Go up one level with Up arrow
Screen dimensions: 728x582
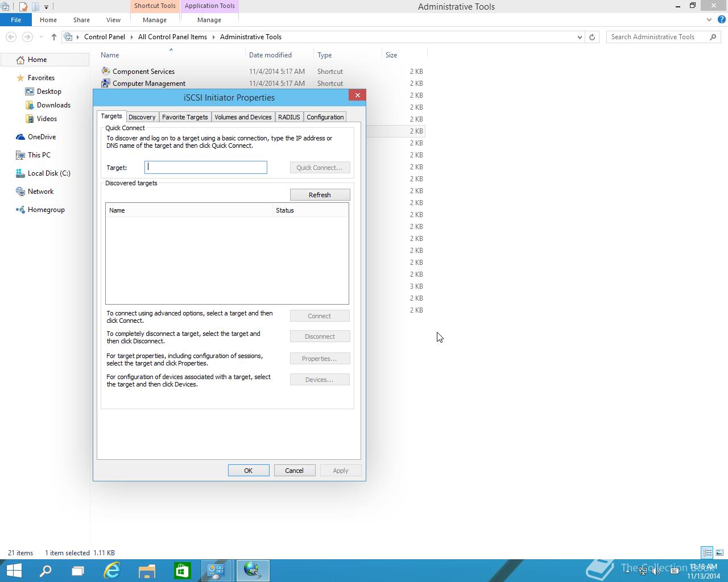point(53,37)
